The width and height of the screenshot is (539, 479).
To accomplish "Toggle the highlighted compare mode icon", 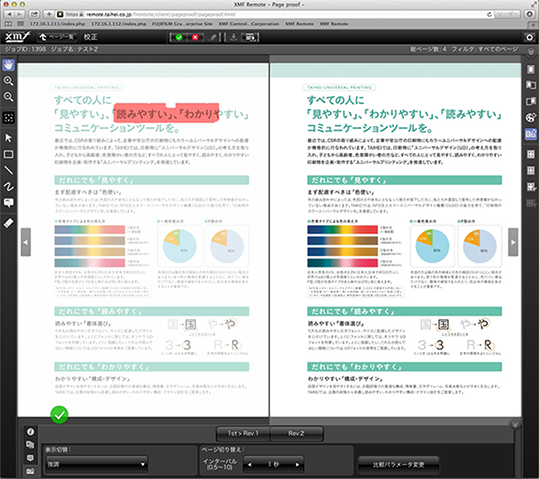I will 531,134.
